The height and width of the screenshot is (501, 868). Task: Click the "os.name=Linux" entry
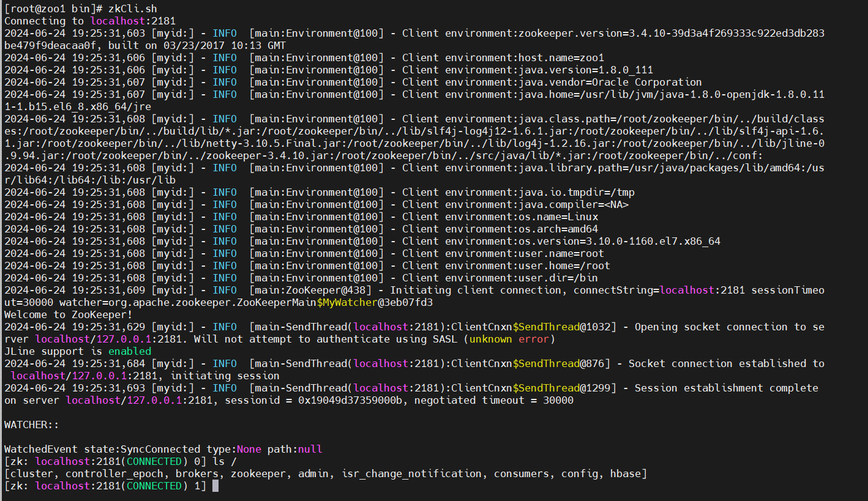point(558,217)
